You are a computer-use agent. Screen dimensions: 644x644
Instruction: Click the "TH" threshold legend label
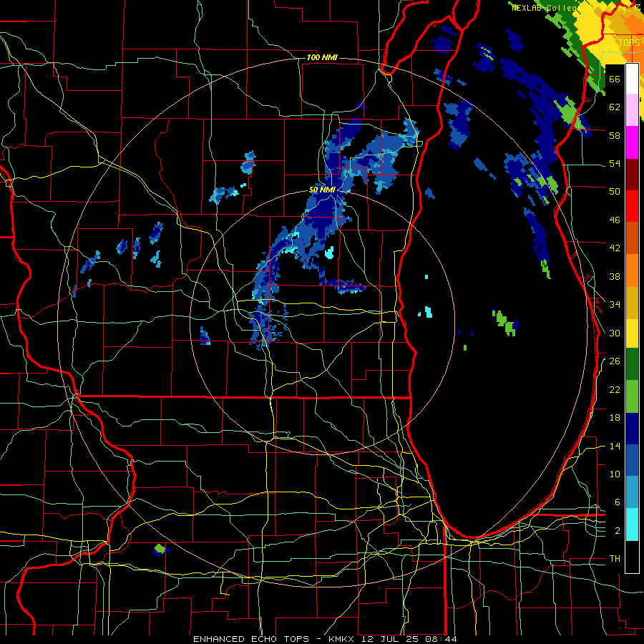(615, 559)
